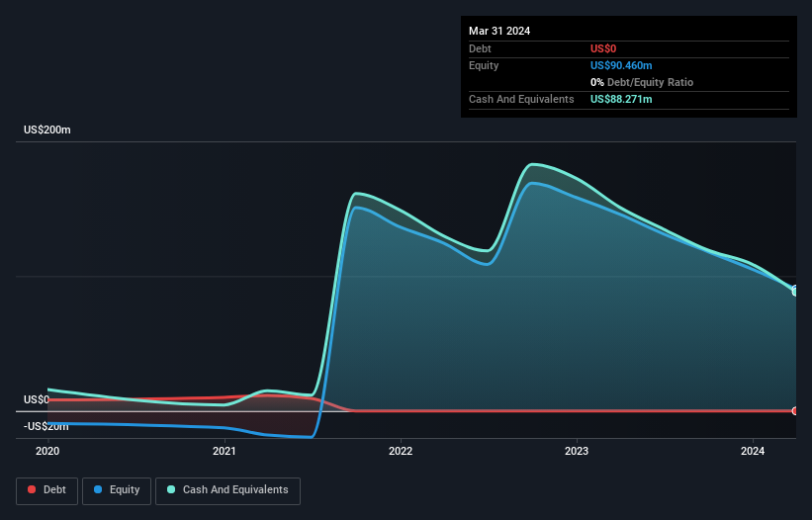Click the 2021 x-axis label

[225, 451]
